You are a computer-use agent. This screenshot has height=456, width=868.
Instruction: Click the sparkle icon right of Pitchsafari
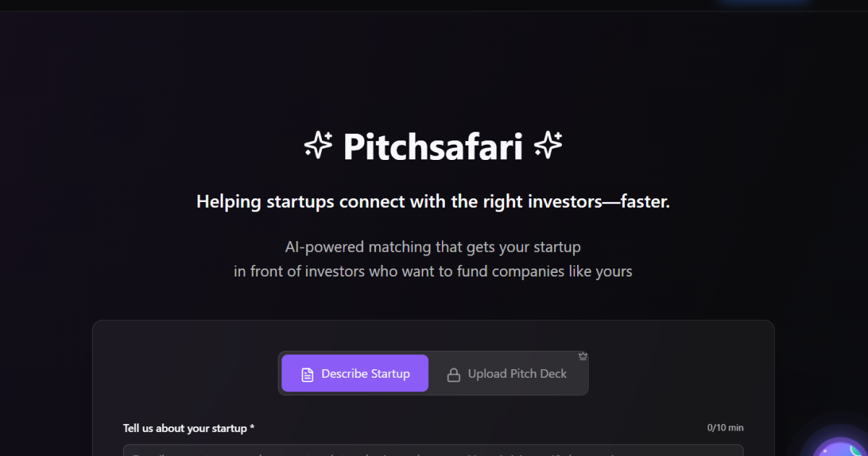click(548, 145)
